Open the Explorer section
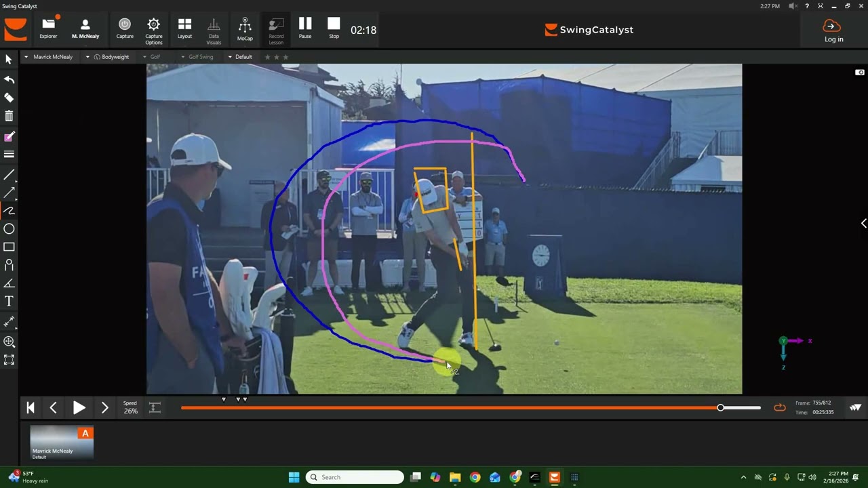The height and width of the screenshot is (488, 868). coord(48,29)
